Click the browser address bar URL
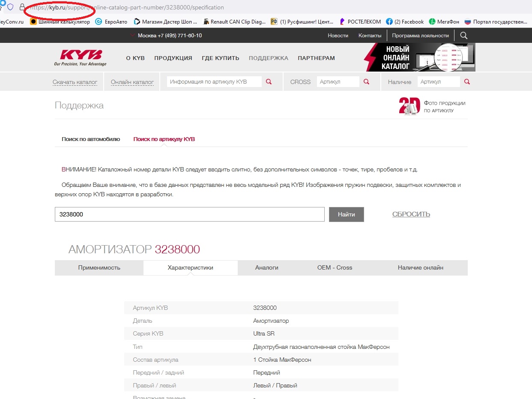Viewport: 532px width, 399px height. click(126, 7)
